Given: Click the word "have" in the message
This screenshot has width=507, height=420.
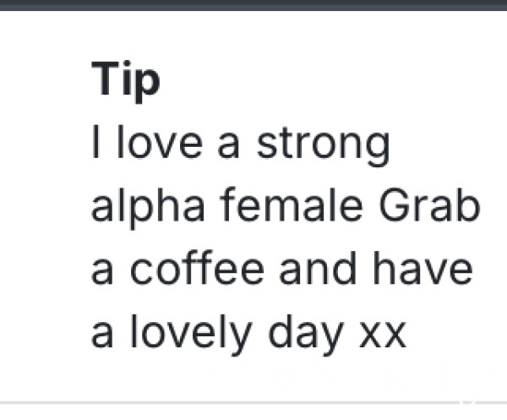Looking at the screenshot, I should [423, 267].
